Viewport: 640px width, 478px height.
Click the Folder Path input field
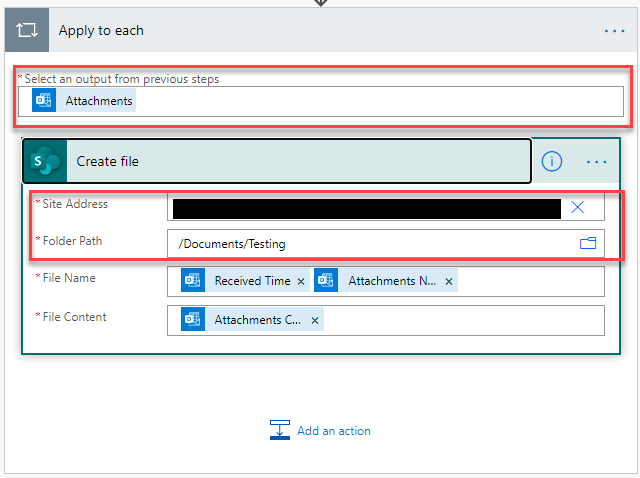pos(370,244)
